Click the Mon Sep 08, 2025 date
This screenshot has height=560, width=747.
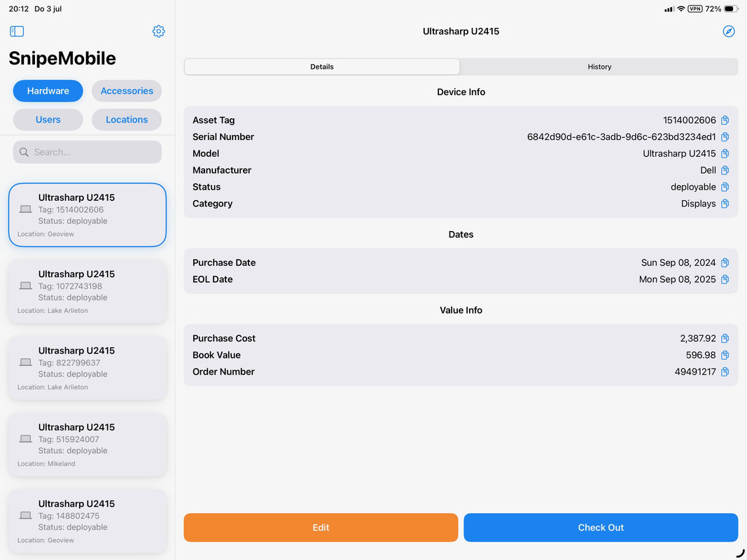click(x=678, y=279)
